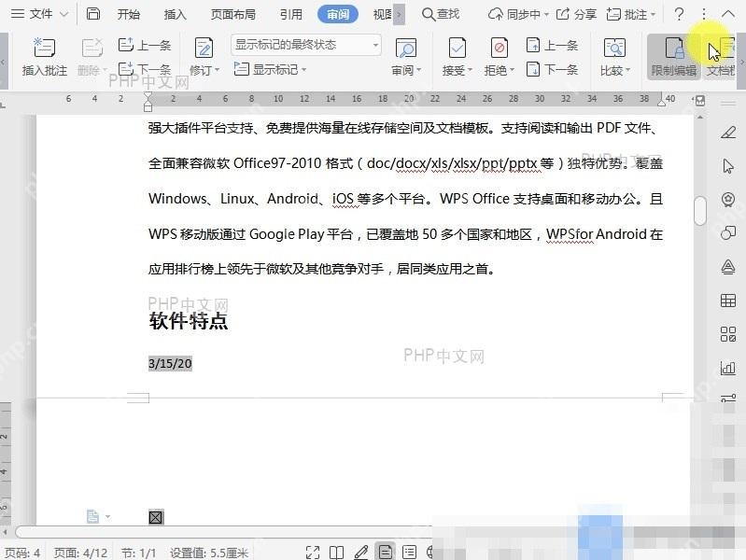The image size is (746, 560).
Task: Click 节: 1/1 in status bar
Action: click(138, 553)
